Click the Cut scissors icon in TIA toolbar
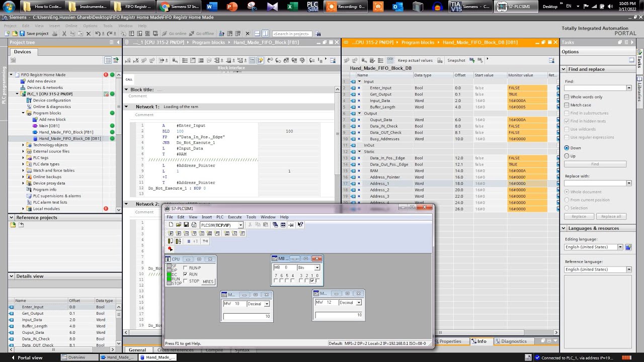The height and width of the screenshot is (362, 644). [64, 34]
